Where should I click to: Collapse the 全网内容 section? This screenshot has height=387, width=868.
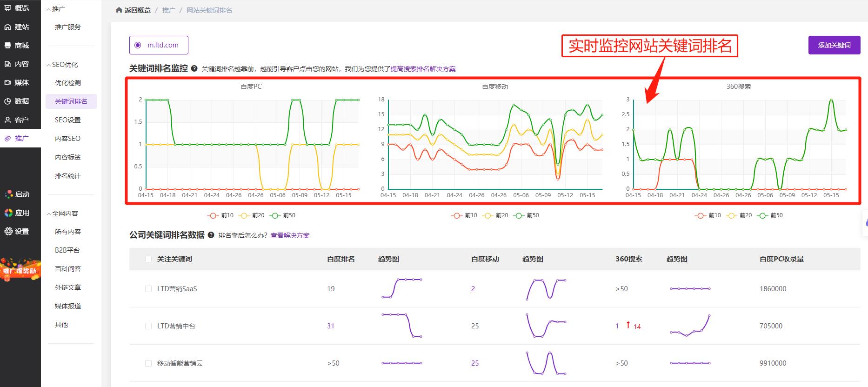[x=49, y=214]
